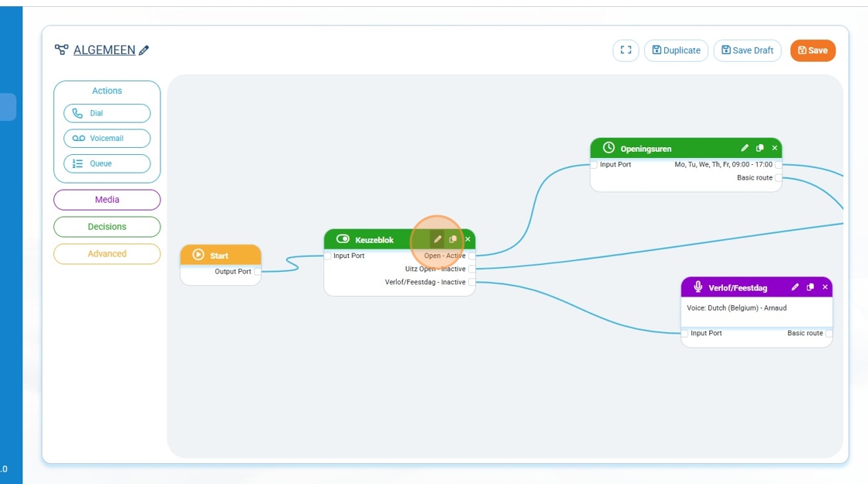Select the Voicemail action
The height and width of the screenshot is (484, 868).
[107, 139]
